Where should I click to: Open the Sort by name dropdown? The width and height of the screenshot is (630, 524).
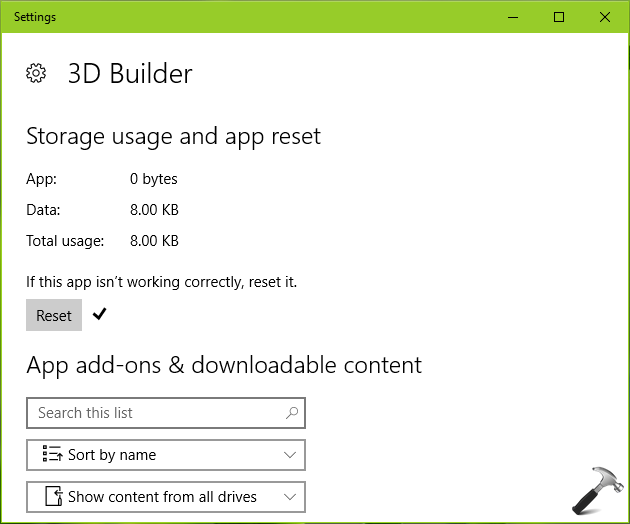[x=166, y=455]
